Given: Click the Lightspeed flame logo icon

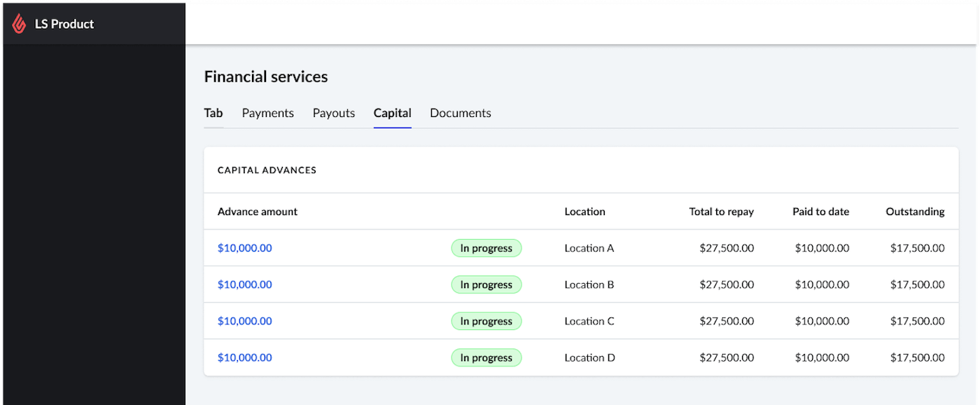Looking at the screenshot, I should tap(20, 24).
